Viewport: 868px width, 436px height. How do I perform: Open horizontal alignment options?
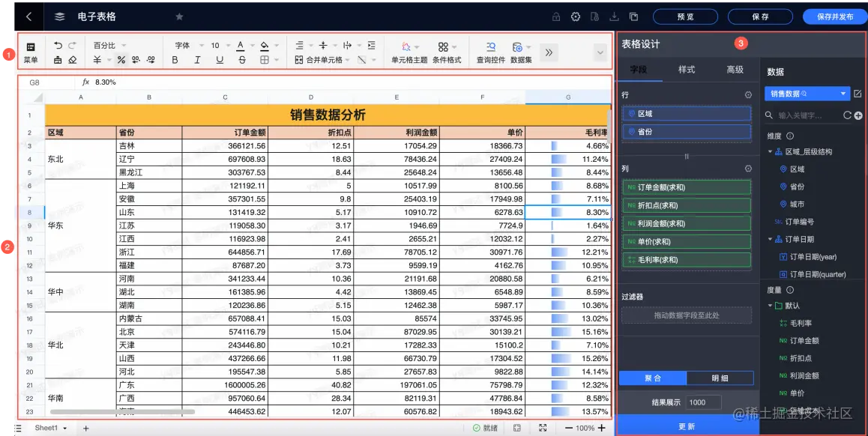click(300, 46)
